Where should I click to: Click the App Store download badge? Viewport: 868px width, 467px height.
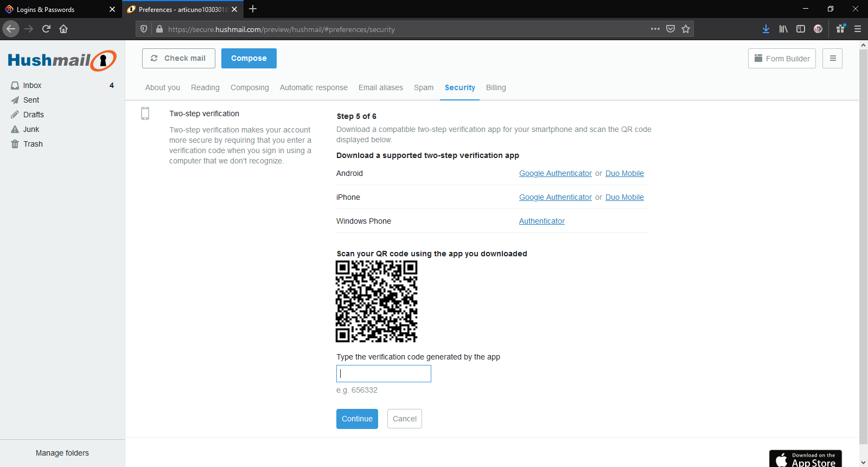point(806,459)
